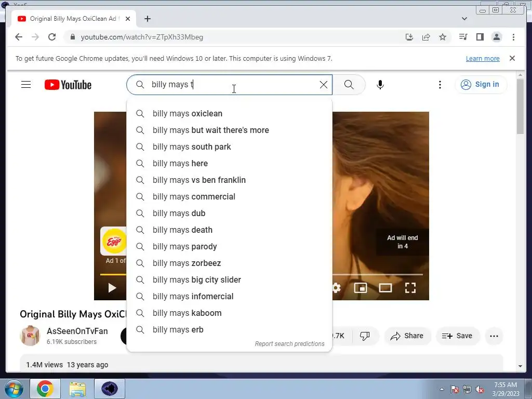The image size is (532, 399).
Task: Share the video
Action: [407, 336]
